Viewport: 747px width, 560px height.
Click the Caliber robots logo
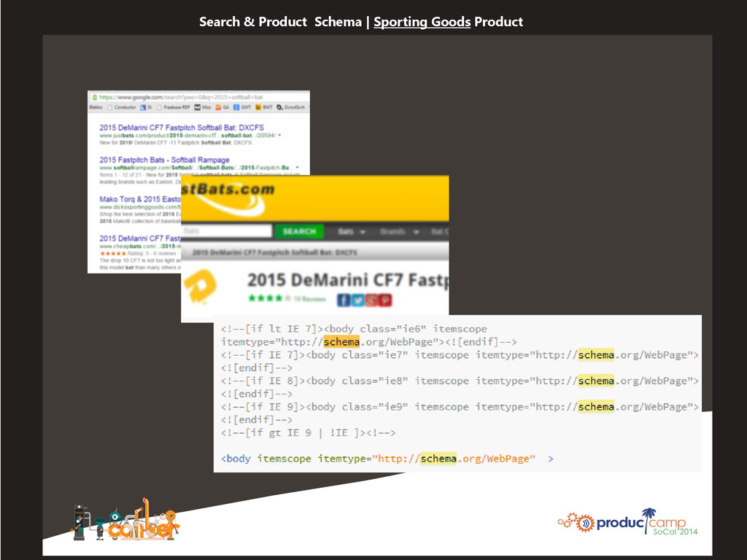tap(125, 521)
